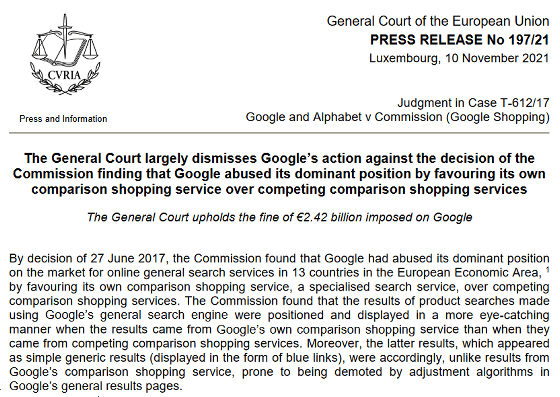Click the CVRIA court logo emblem
This screenshot has height=397, width=560.
[65, 54]
